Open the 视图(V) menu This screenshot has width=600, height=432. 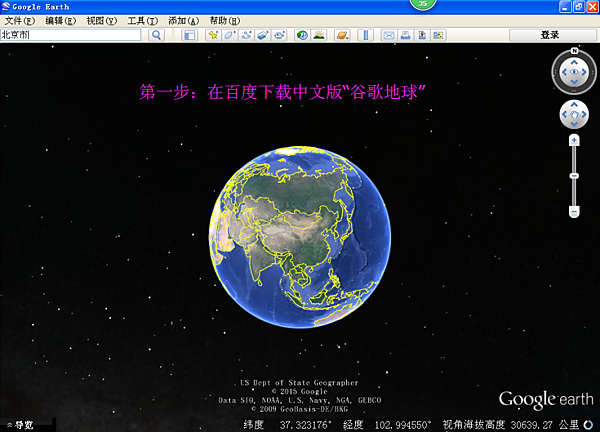click(101, 21)
